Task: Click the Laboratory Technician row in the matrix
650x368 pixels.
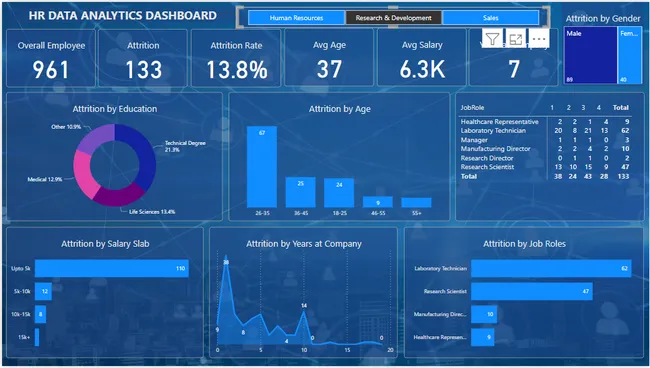Action: [x=545, y=131]
